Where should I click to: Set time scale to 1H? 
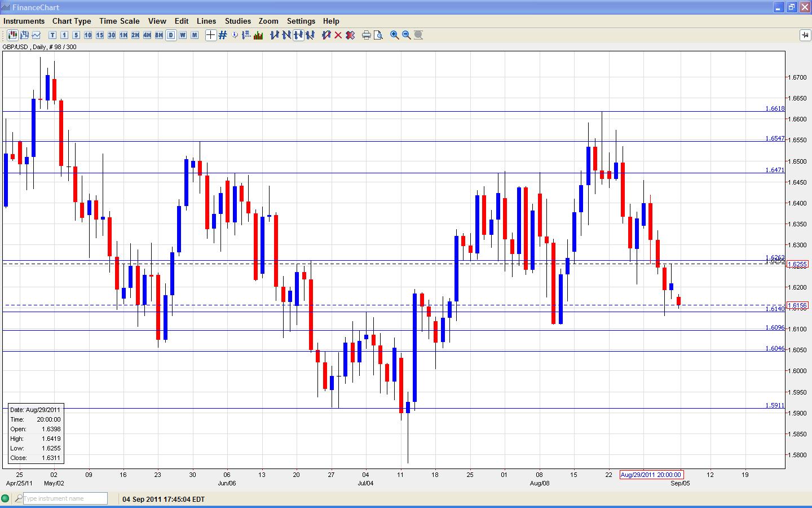[123, 35]
